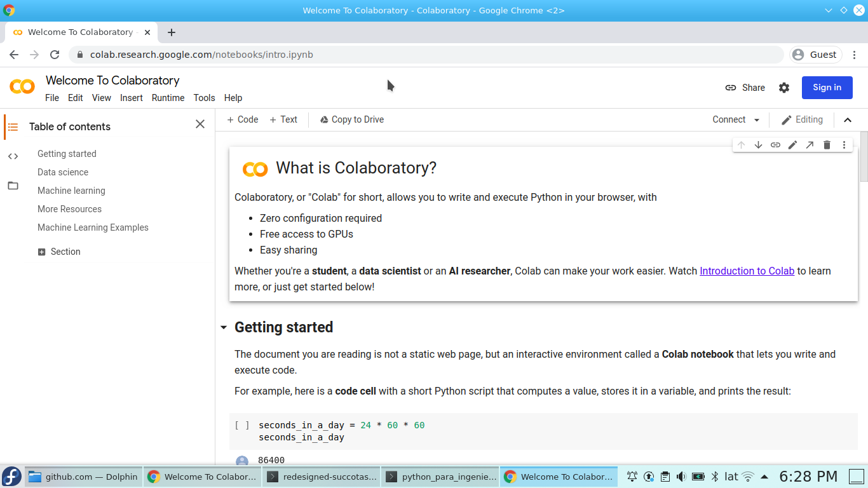Image resolution: width=868 pixels, height=488 pixels.
Task: Open the Files folder sidebar icon
Action: 13,186
